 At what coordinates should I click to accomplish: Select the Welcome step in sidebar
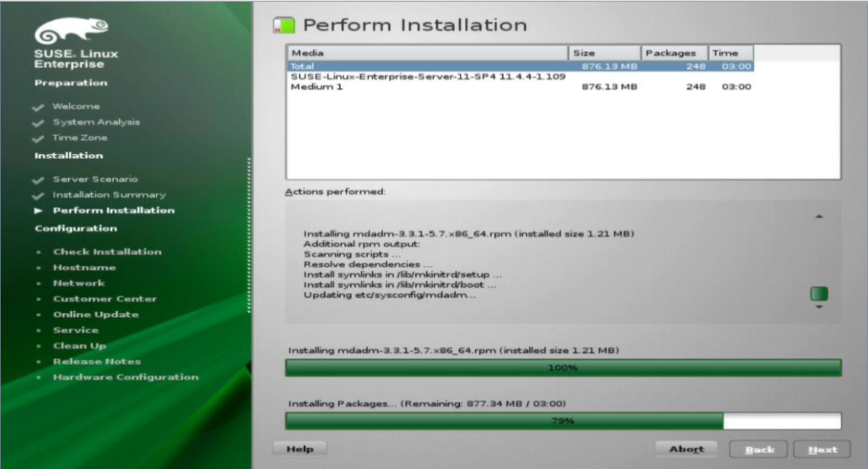click(76, 106)
